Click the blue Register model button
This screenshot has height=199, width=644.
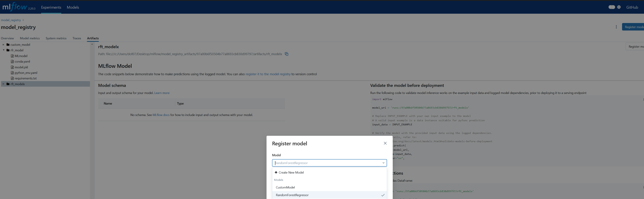point(633,27)
